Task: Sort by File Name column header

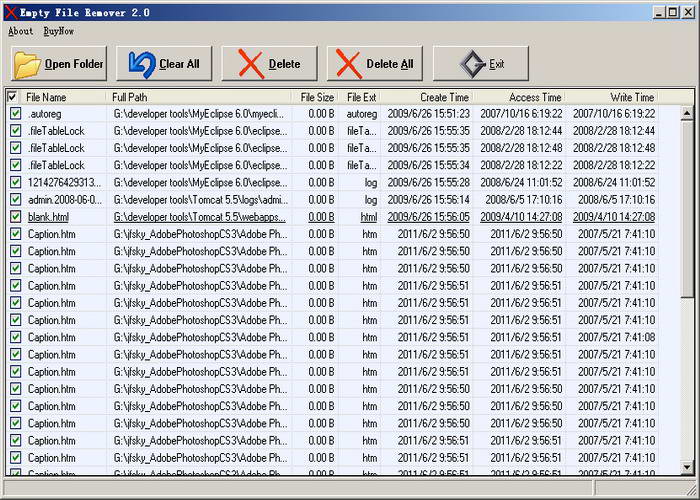Action: point(62,97)
